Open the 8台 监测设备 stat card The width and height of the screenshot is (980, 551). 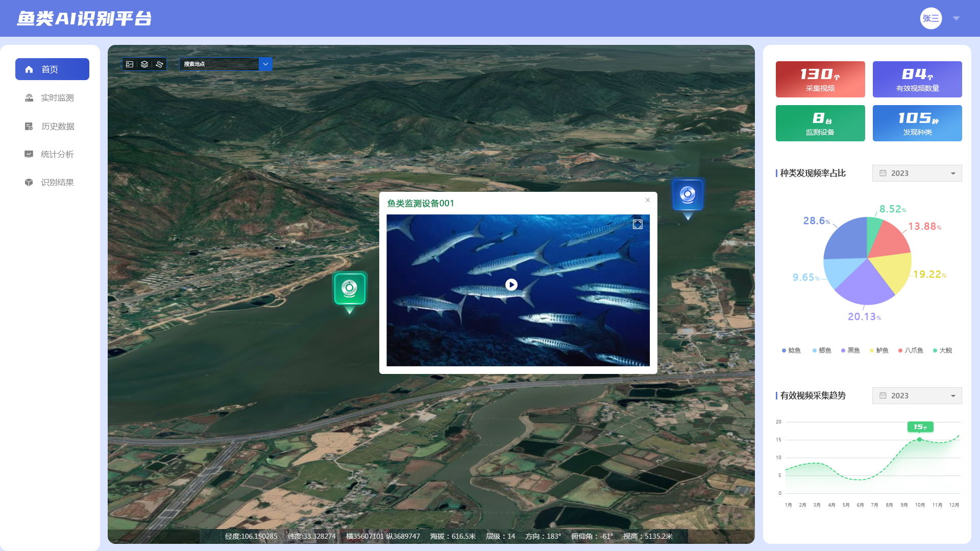click(x=820, y=123)
